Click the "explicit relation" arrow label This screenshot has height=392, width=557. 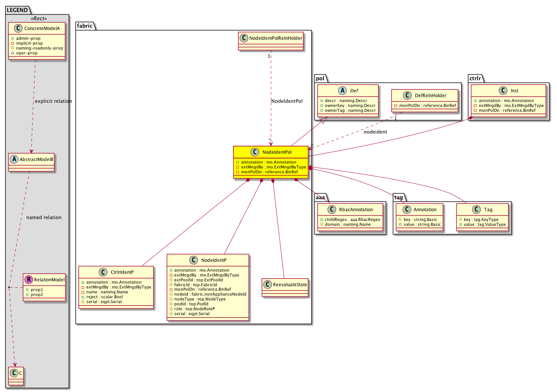point(53,101)
